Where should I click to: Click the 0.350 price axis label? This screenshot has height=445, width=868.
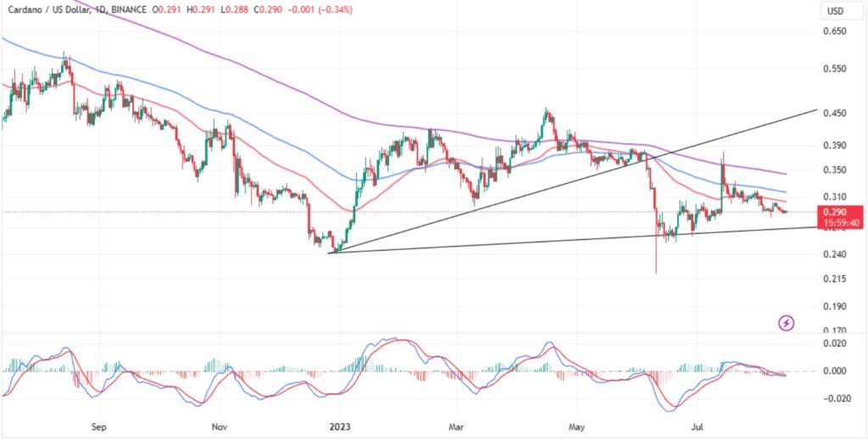(837, 170)
